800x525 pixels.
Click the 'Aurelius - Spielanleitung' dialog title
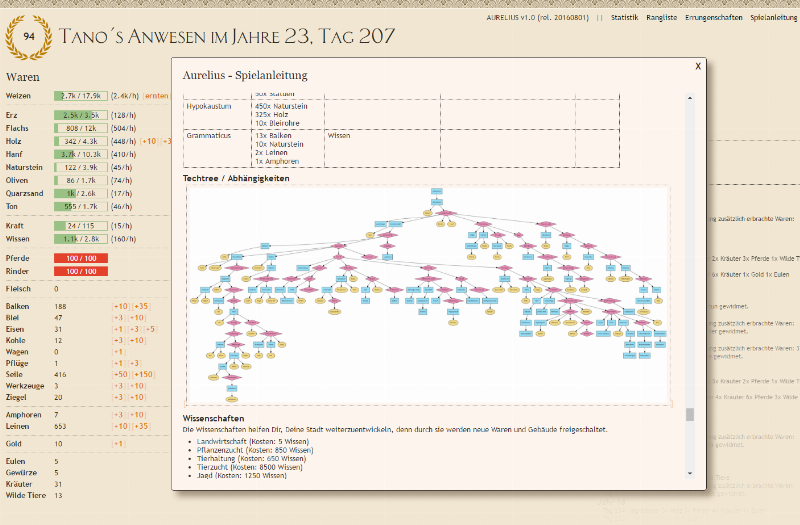pos(245,75)
